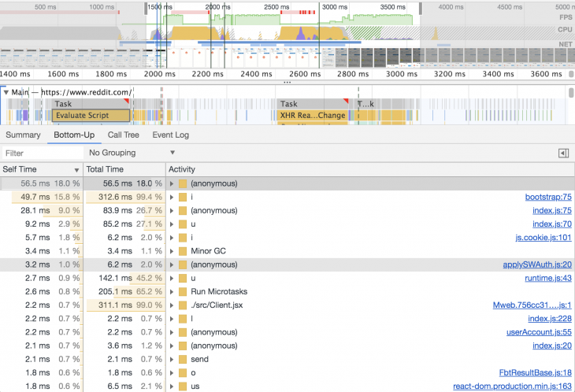
Task: Open the bootstrap:75 source link
Action: pyautogui.click(x=548, y=197)
